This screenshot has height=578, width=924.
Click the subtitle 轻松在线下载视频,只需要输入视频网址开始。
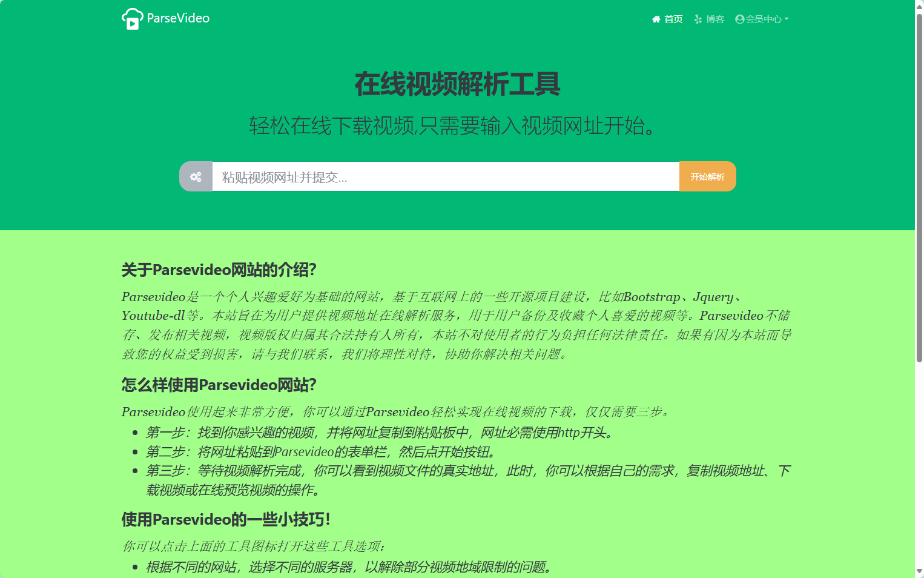(x=453, y=126)
